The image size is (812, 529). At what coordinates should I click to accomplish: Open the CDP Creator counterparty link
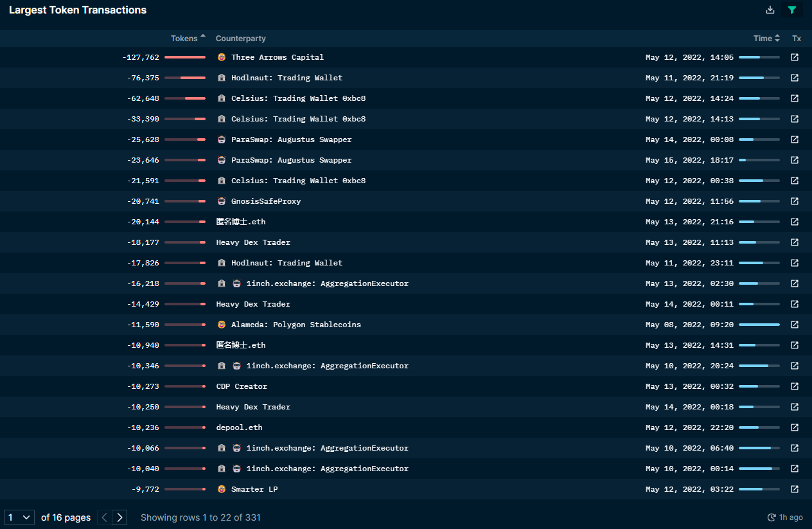point(242,386)
